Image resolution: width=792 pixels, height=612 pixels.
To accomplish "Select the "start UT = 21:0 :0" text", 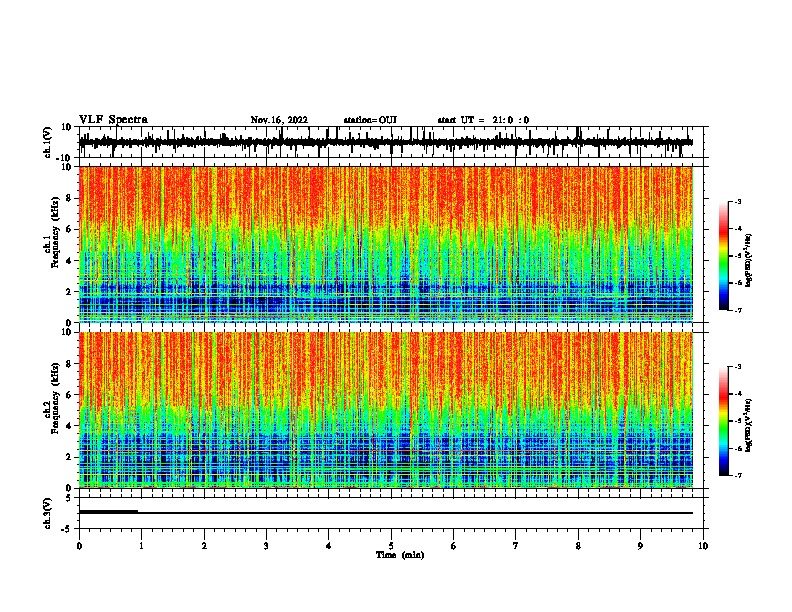I will [x=483, y=120].
